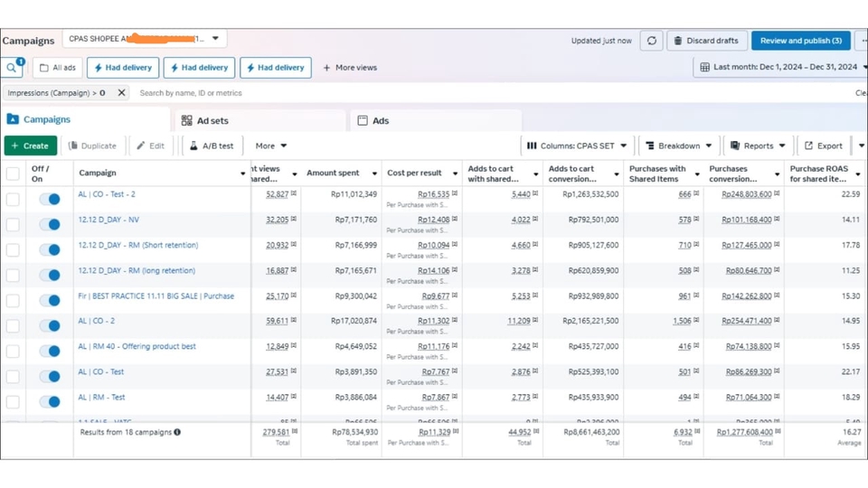
Task: Click Review and publish (3) button
Action: [x=800, y=41]
